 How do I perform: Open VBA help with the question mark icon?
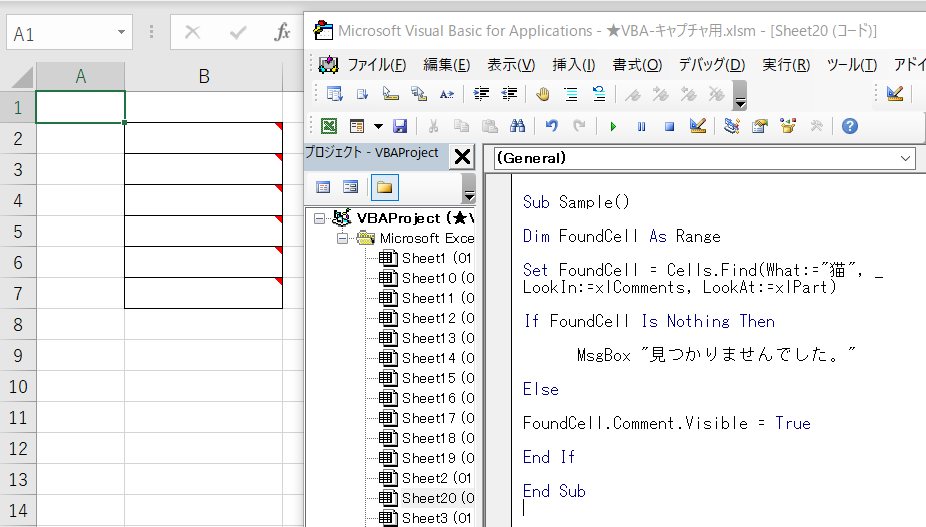tap(849, 126)
